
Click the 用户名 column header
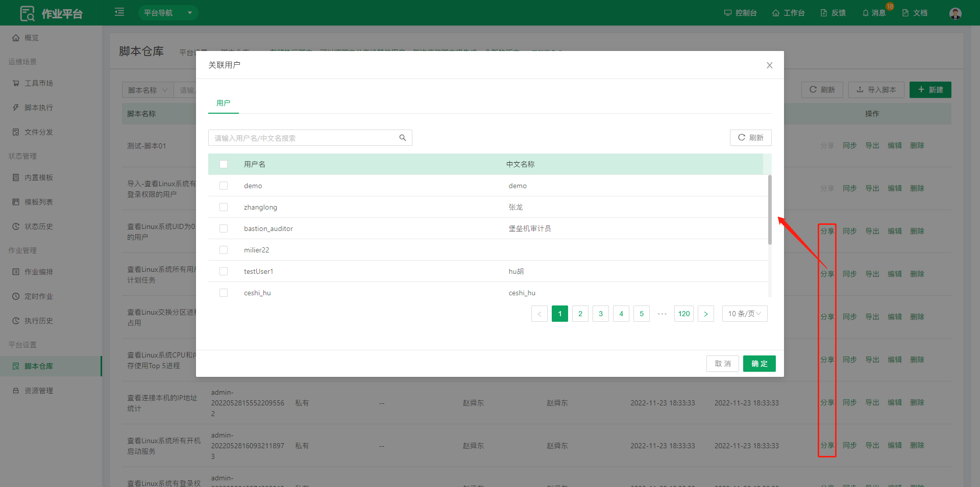tap(255, 164)
